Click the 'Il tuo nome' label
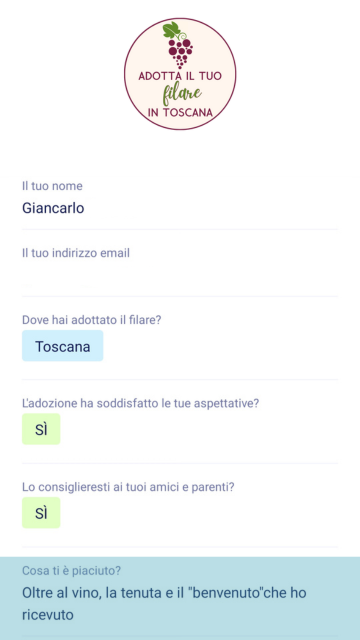The image size is (360, 640). [52, 186]
